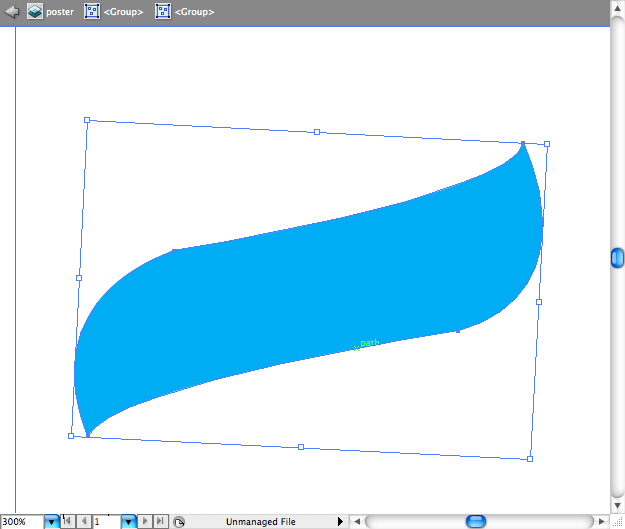
Task: Click the vertical scrollbar up arrow
Action: click(617, 8)
